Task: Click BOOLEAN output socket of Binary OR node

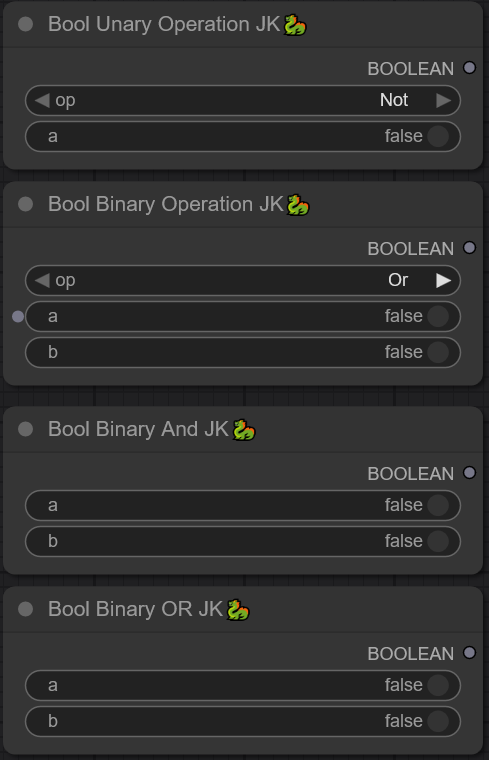Action: [x=469, y=653]
